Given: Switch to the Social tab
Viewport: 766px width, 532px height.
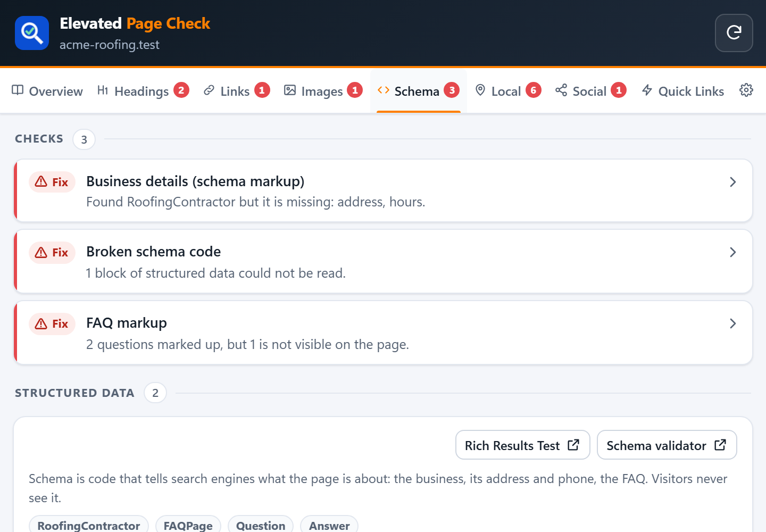Looking at the screenshot, I should click(x=590, y=91).
